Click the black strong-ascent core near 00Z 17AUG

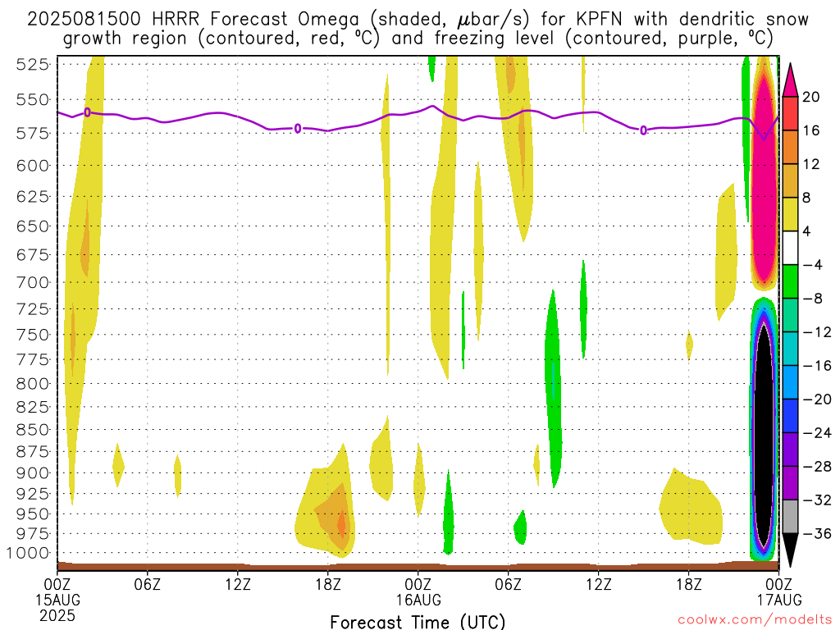point(765,434)
